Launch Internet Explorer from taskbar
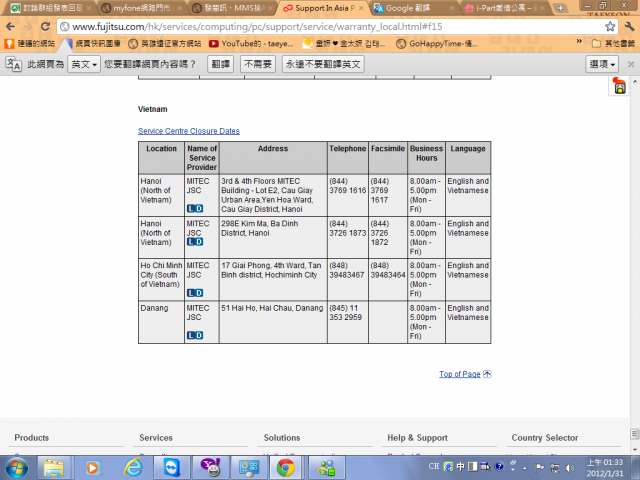Image resolution: width=640 pixels, height=480 pixels. click(133, 468)
